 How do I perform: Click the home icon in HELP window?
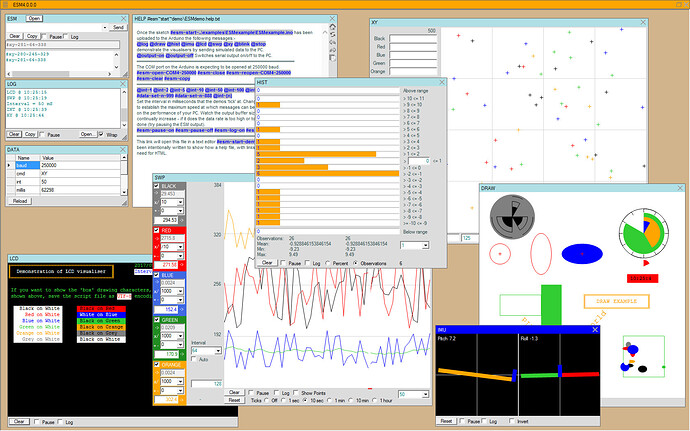(x=333, y=27)
